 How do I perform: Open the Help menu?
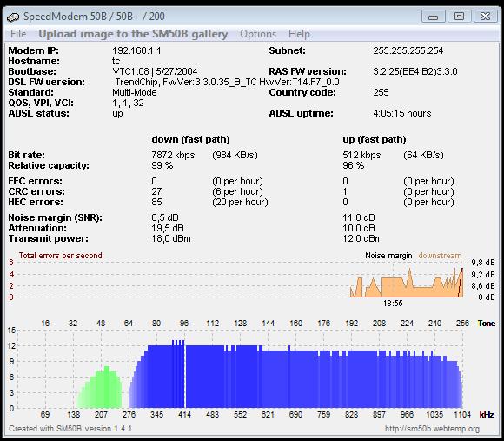[x=299, y=34]
